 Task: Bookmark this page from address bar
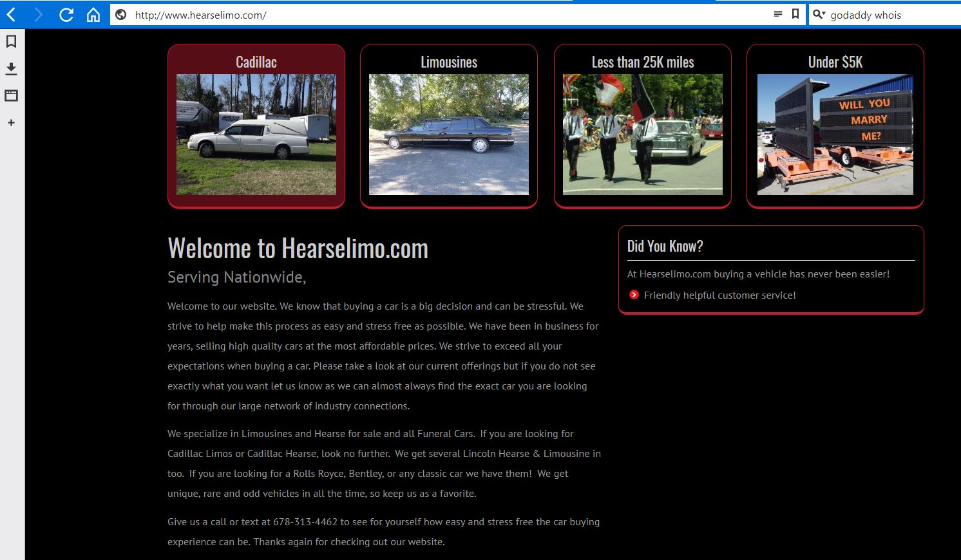795,14
